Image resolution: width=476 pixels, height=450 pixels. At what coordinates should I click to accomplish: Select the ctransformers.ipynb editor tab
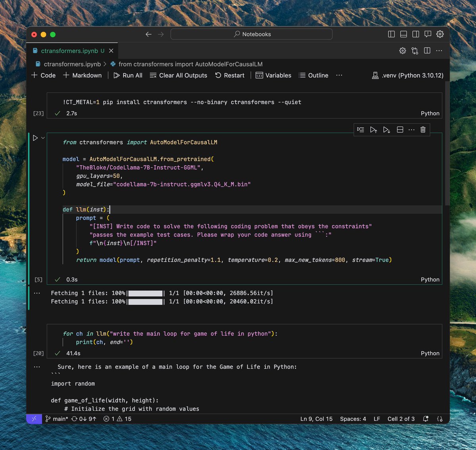(x=72, y=51)
